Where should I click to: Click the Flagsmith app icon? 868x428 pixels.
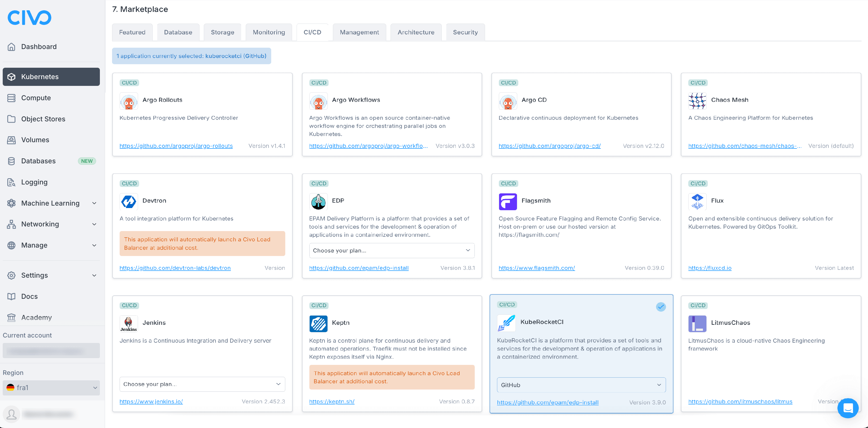[x=508, y=201]
